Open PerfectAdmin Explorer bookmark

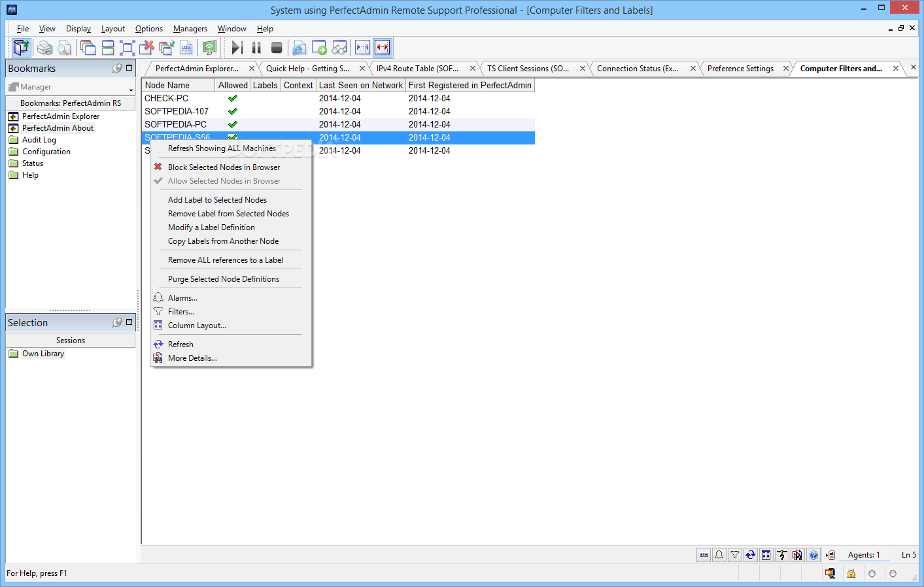pyautogui.click(x=61, y=116)
